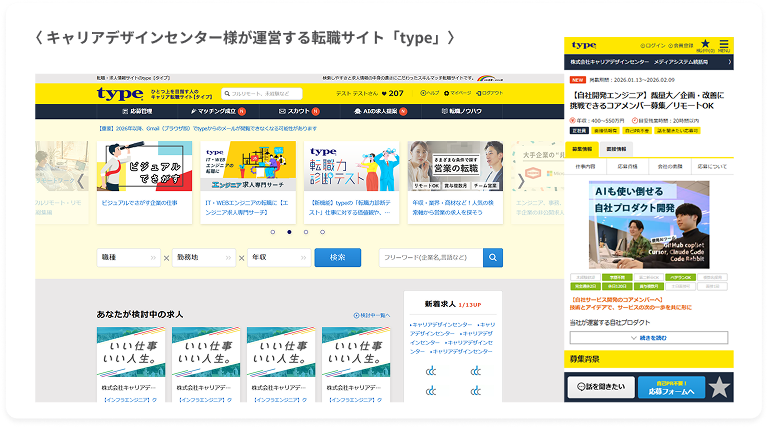768x428 pixels.
Task: Show the previous carousel slide arrow
Action: [x=81, y=181]
